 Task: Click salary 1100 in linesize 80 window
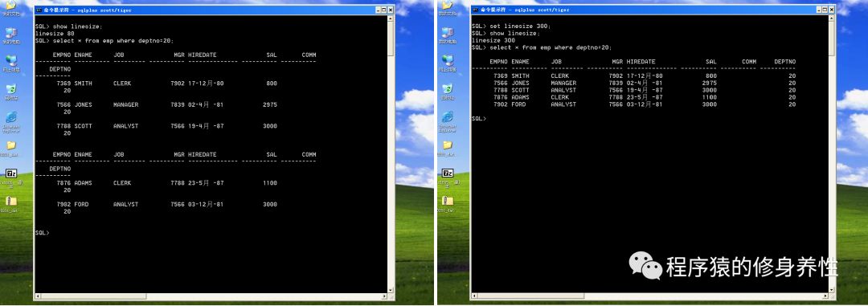(x=269, y=183)
